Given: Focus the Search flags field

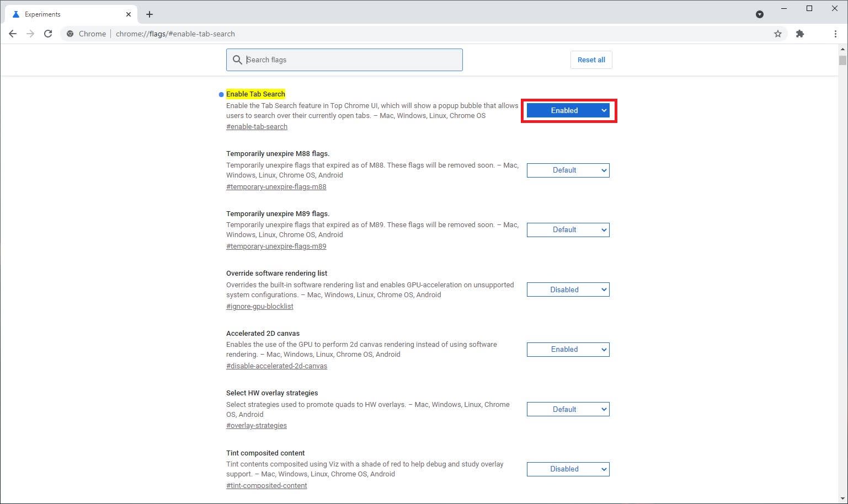Looking at the screenshot, I should tap(344, 60).
